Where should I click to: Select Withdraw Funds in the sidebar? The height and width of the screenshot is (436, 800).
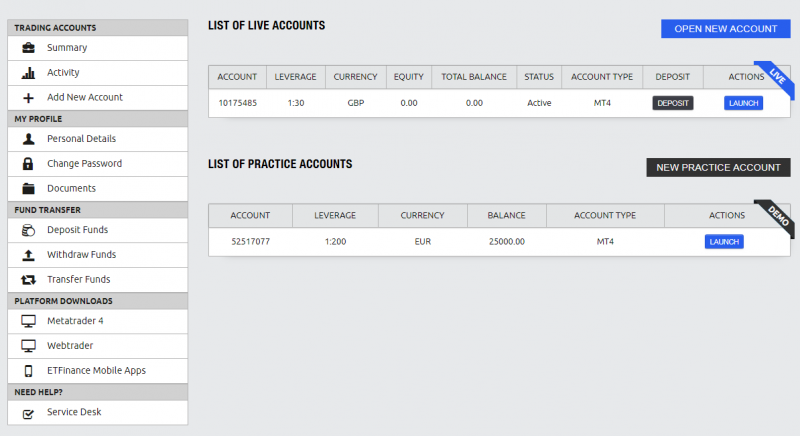tap(98, 255)
